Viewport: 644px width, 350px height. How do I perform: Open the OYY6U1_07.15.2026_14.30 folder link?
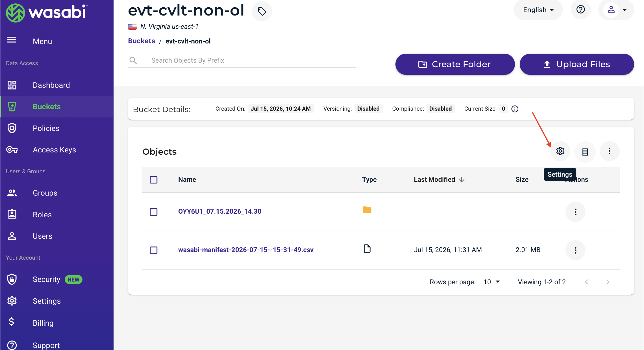click(220, 211)
